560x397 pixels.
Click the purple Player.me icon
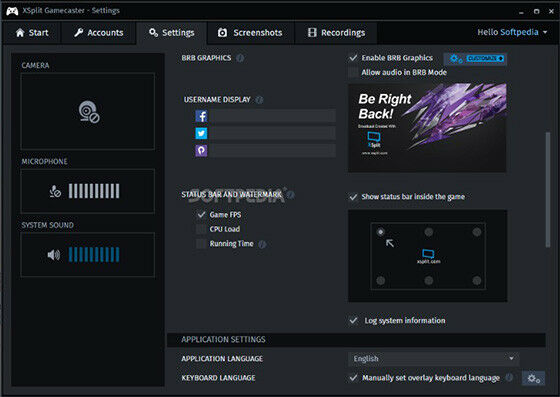201,150
